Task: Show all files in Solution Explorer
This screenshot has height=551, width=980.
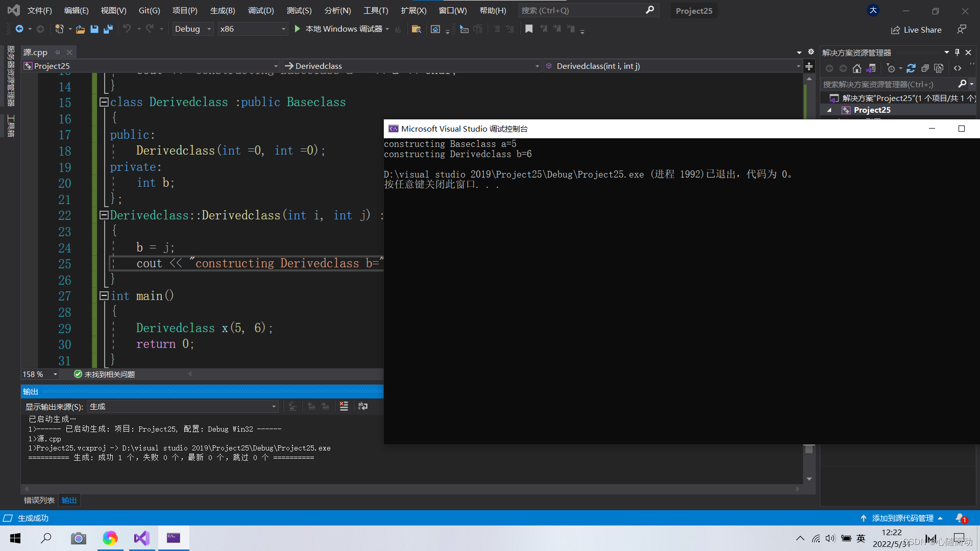Action: pyautogui.click(x=939, y=68)
